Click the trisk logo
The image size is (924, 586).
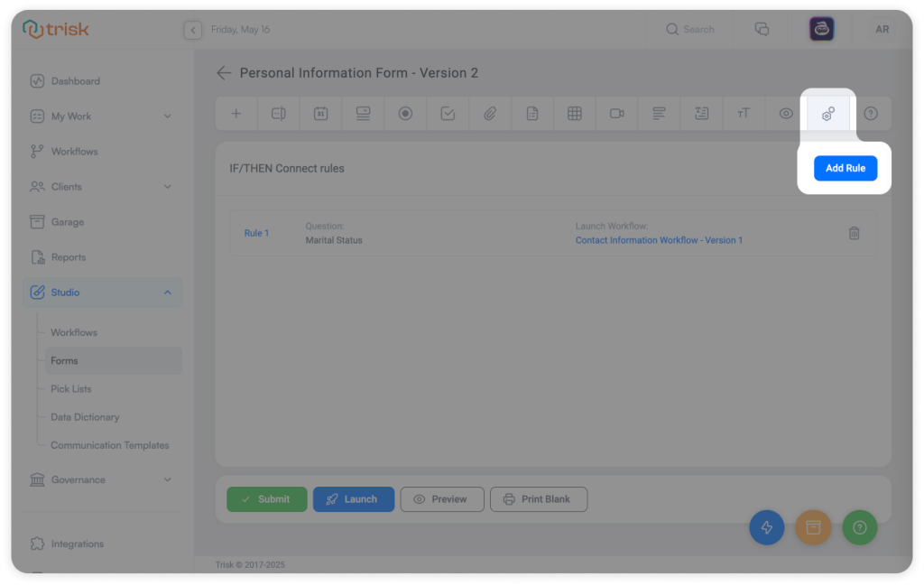point(56,29)
